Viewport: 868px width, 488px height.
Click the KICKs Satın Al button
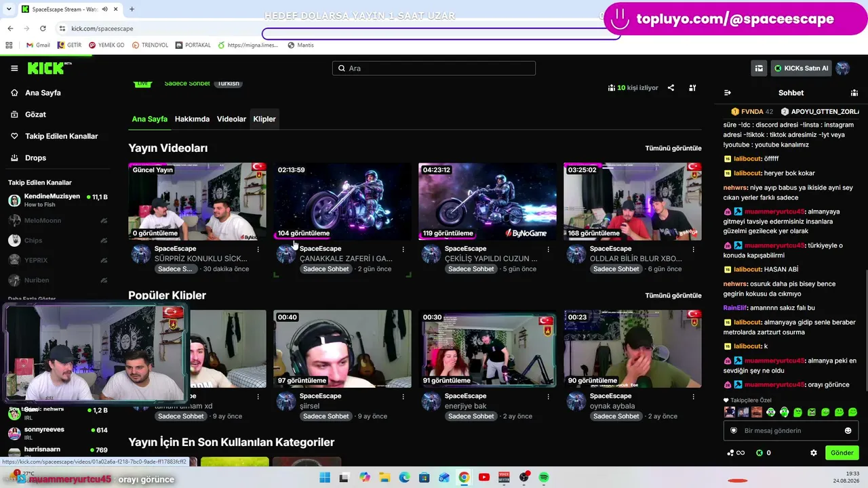(x=801, y=68)
